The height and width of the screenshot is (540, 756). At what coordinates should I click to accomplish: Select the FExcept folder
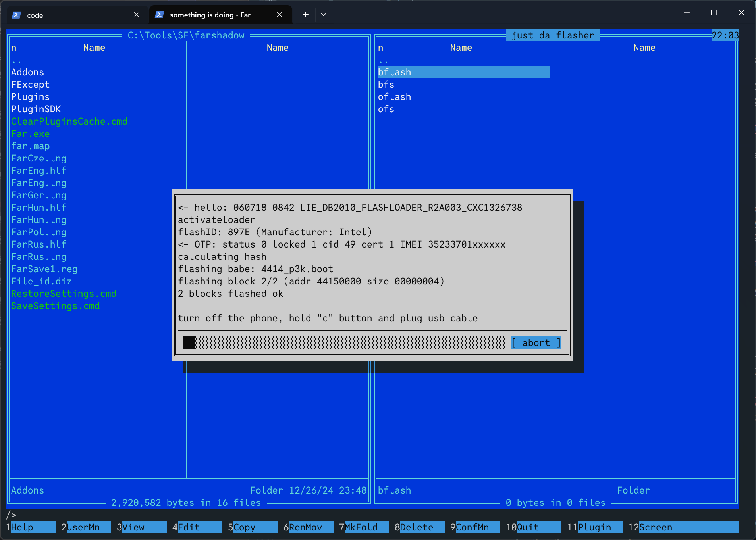[x=30, y=85]
